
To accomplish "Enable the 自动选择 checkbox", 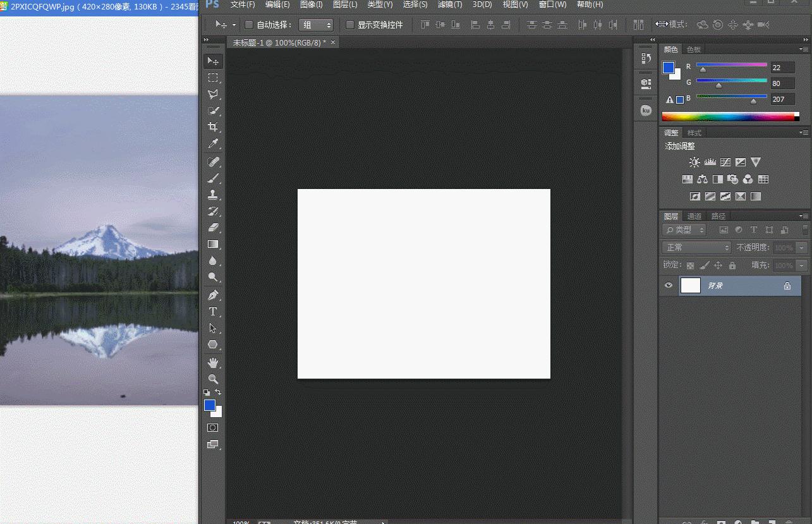I will pos(249,25).
